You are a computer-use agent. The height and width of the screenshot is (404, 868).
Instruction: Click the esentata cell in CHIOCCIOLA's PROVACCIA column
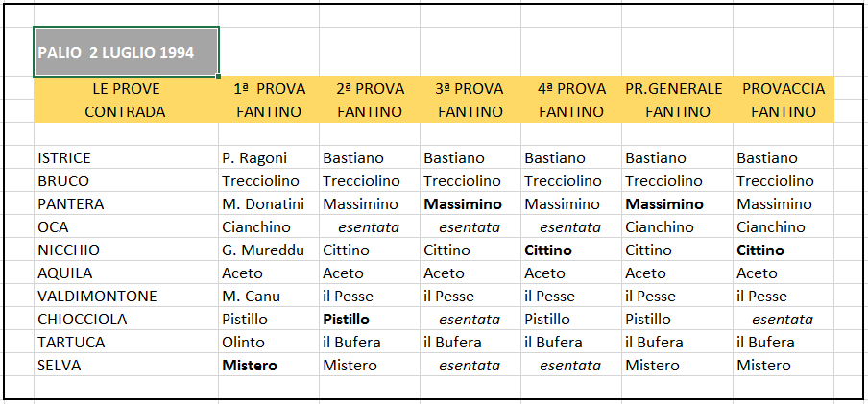click(x=784, y=320)
